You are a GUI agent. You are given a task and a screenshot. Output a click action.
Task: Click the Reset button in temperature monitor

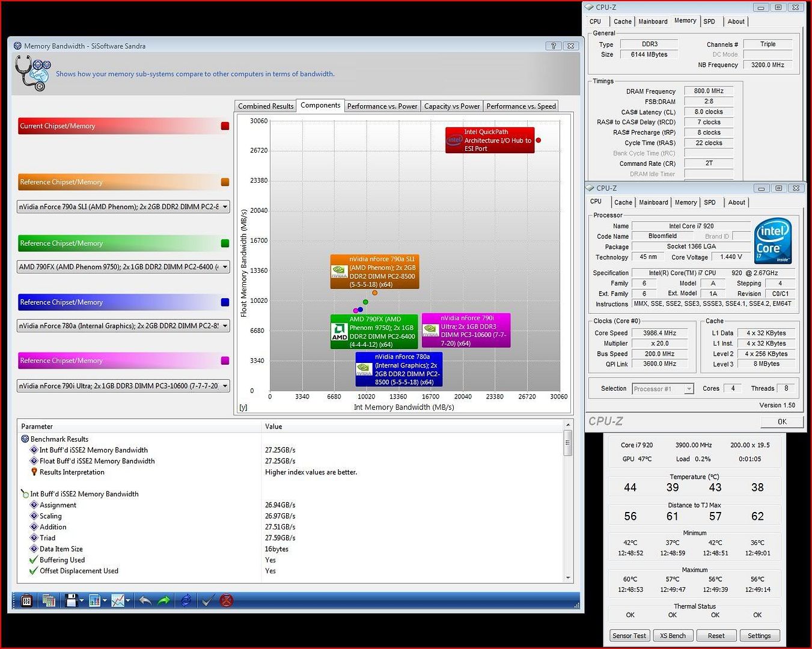716,636
